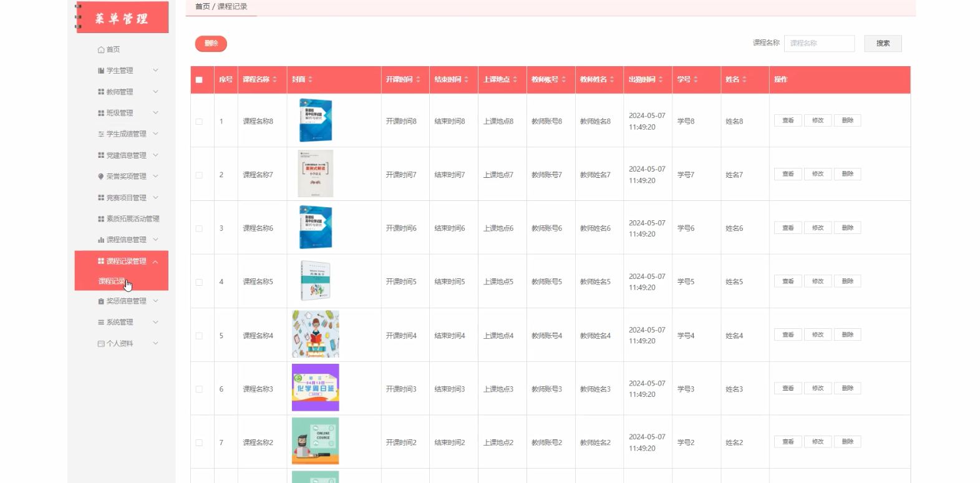Sort by 课程名称 column arrows
The height and width of the screenshot is (483, 980).
click(x=274, y=80)
